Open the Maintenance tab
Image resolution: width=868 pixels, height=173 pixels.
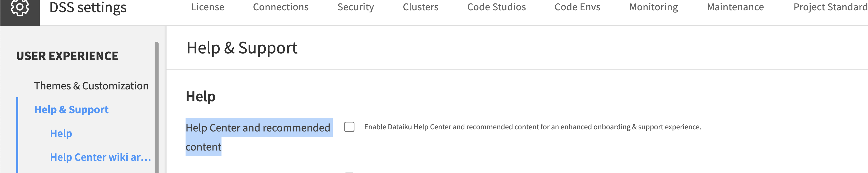(735, 7)
